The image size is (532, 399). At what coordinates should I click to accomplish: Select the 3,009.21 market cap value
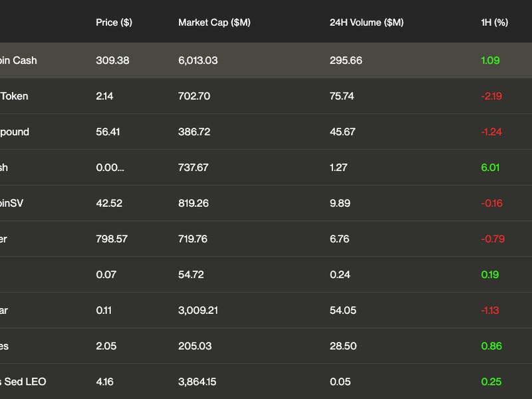click(198, 311)
